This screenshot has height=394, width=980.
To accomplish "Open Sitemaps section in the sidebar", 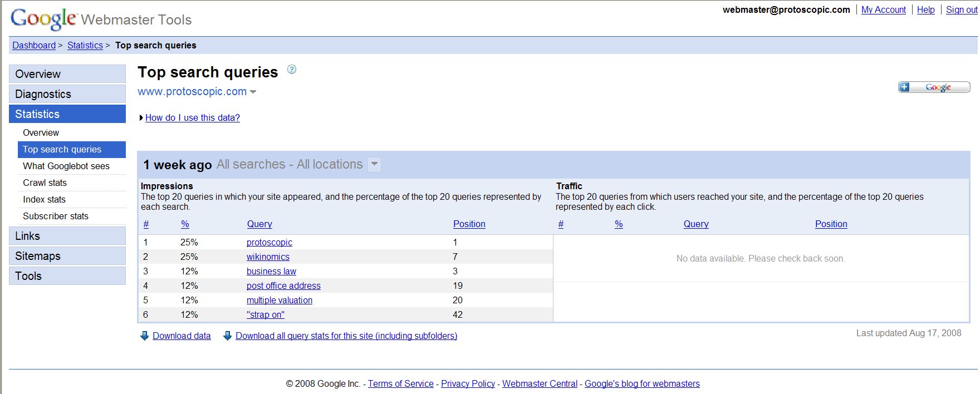I will pos(67,256).
